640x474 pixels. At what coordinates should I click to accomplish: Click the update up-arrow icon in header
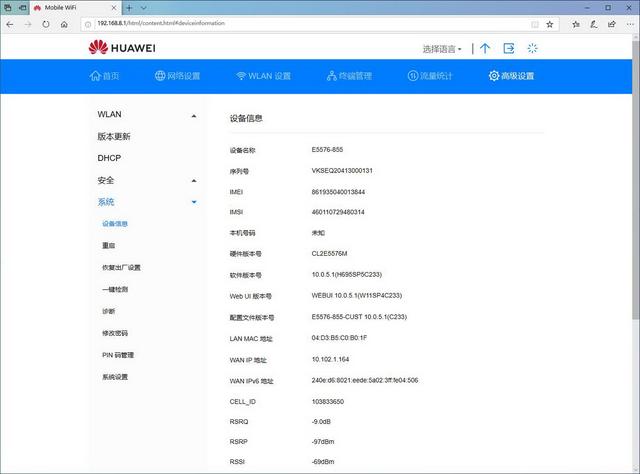coord(485,49)
